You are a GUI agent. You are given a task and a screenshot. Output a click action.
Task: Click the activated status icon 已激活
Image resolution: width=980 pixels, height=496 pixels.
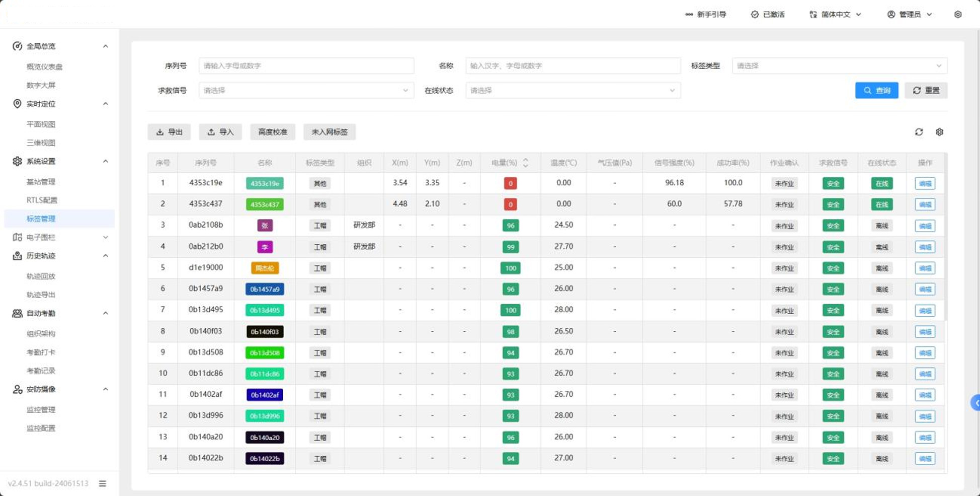click(755, 15)
